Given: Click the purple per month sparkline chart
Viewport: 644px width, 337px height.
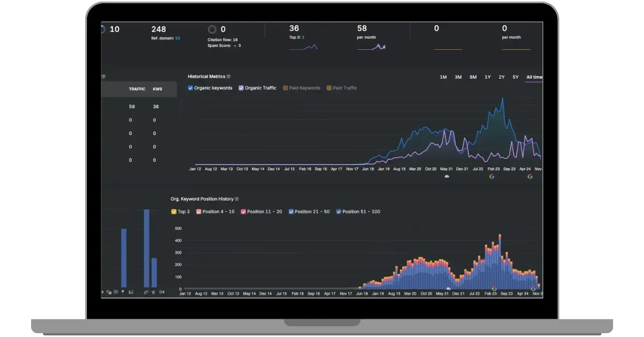Looking at the screenshot, I should tap(371, 47).
